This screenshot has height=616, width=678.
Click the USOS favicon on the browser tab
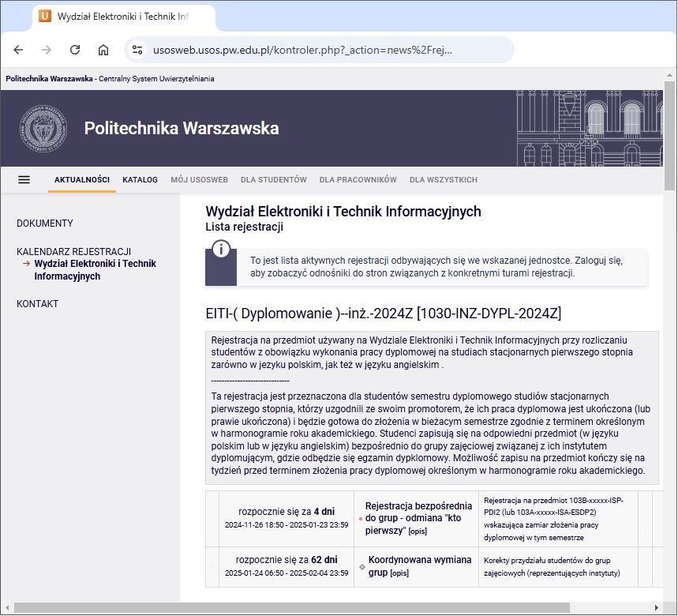[x=45, y=17]
